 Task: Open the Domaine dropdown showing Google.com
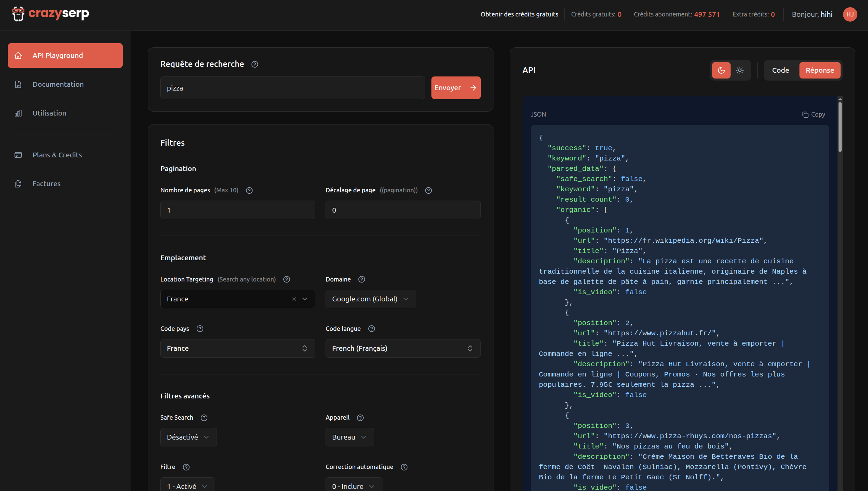[x=370, y=299]
